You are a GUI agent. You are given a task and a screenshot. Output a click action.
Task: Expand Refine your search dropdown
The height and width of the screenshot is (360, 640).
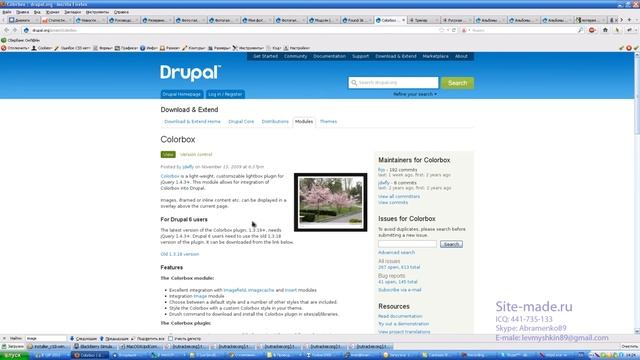[x=415, y=94]
